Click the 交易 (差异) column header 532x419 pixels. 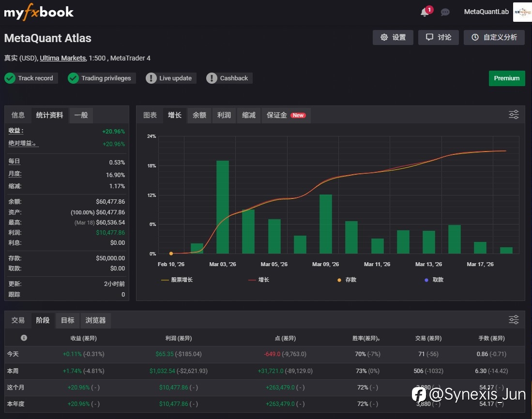(428, 338)
